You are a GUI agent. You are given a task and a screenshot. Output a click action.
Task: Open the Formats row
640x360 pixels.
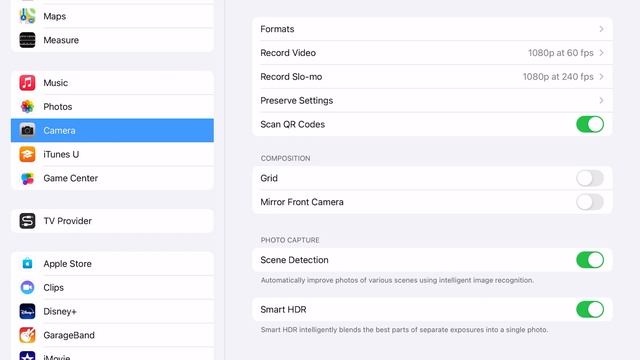click(432, 29)
